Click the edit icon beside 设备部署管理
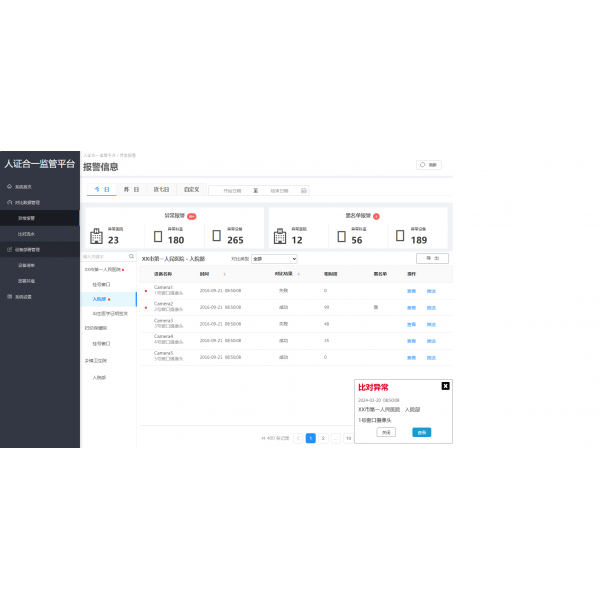Viewport: 600px width, 600px height. point(10,249)
